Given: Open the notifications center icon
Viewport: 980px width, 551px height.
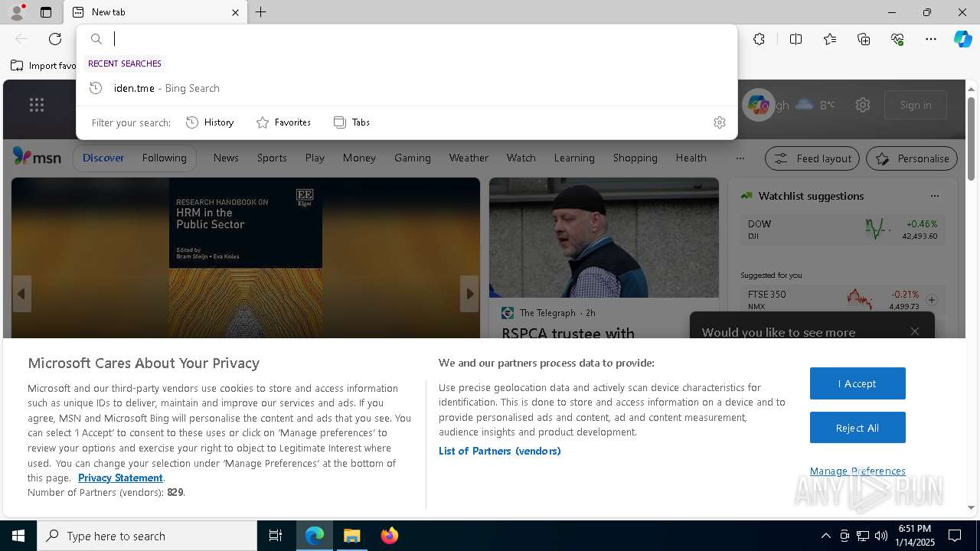Looking at the screenshot, I should [x=955, y=536].
